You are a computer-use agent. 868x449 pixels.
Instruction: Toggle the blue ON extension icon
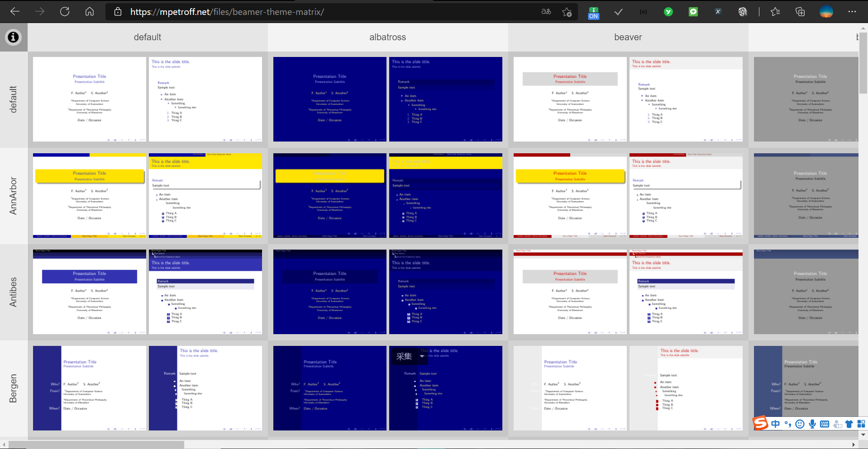point(594,13)
